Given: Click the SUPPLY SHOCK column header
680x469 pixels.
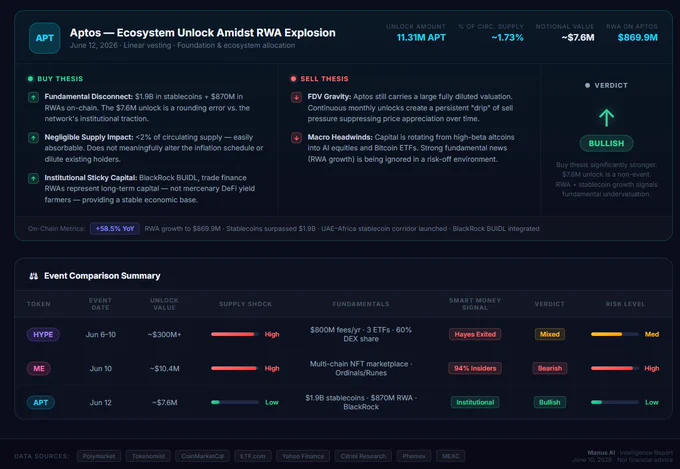Looking at the screenshot, I should point(245,304).
